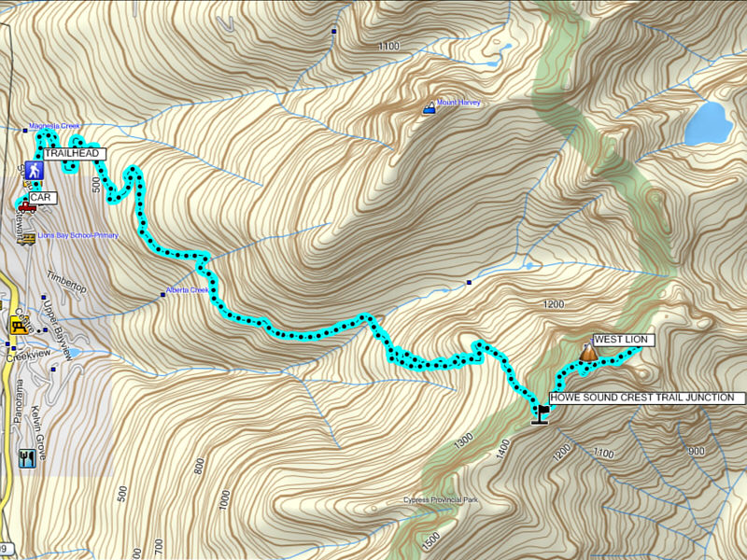Select Lions Bay School-Primary label
The image size is (747, 560).
pos(78,235)
